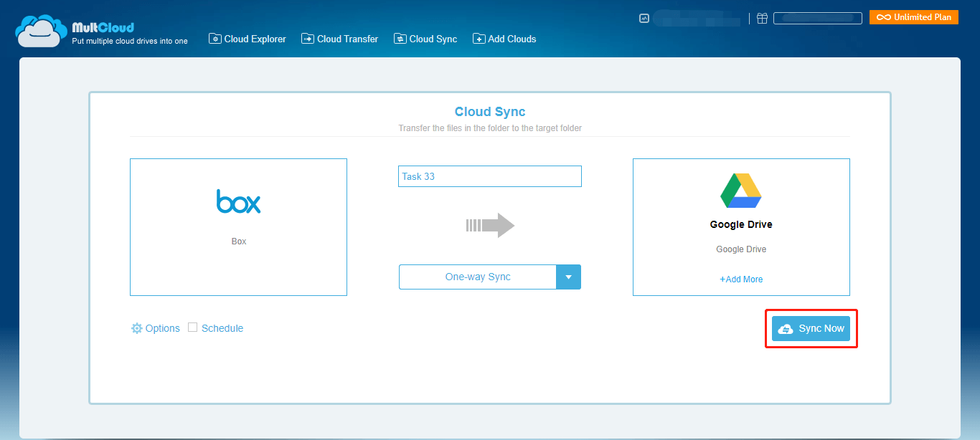The width and height of the screenshot is (980, 440).
Task: Click the Cloud Explorer menu icon
Action: point(215,39)
